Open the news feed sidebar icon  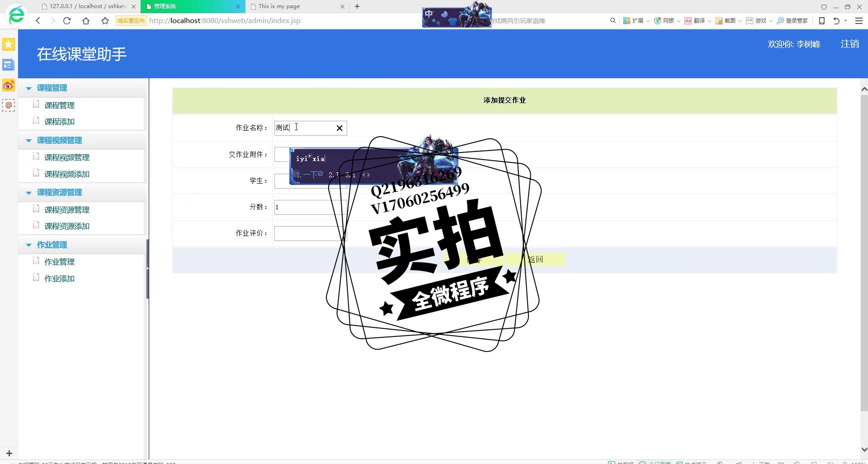pos(9,65)
